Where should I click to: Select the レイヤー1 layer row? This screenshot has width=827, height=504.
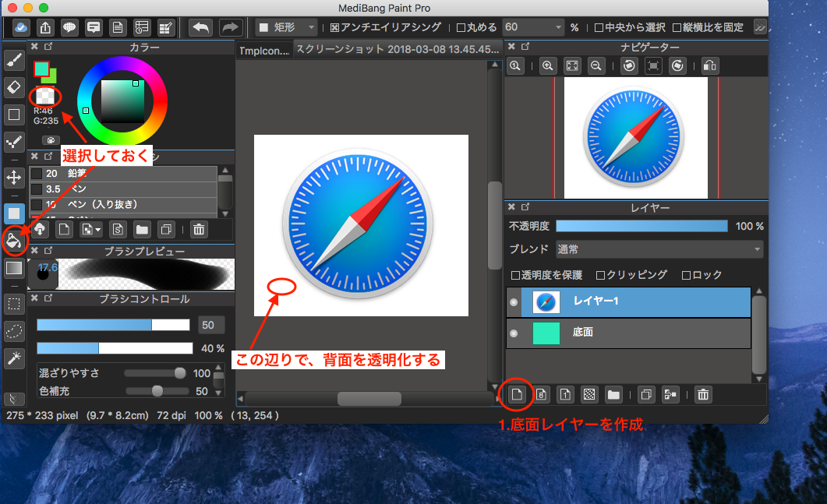629,302
